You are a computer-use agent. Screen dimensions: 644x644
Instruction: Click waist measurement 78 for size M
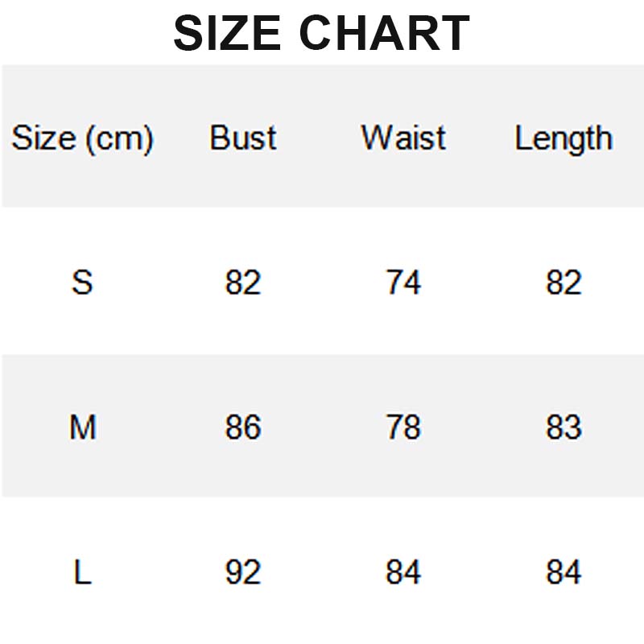402,427
